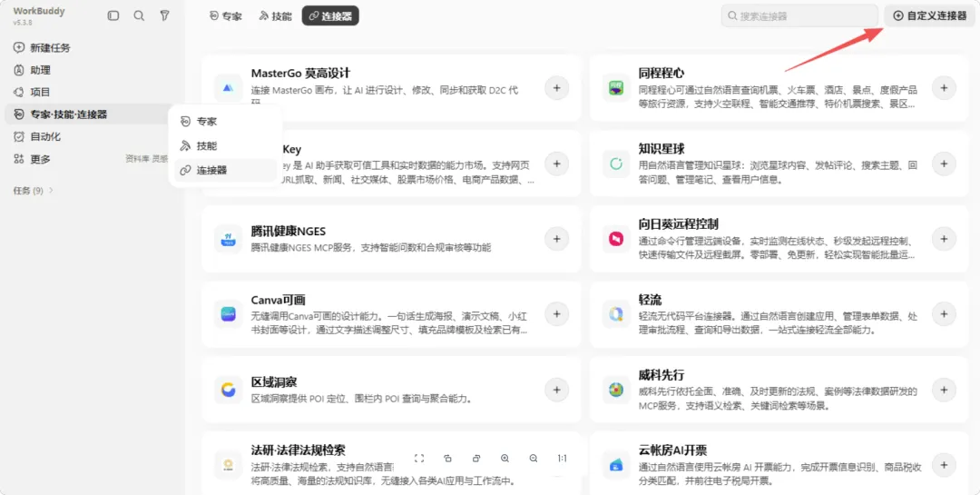Open the 知识星球 card title
Screen dimensions: 980x495
click(x=661, y=149)
